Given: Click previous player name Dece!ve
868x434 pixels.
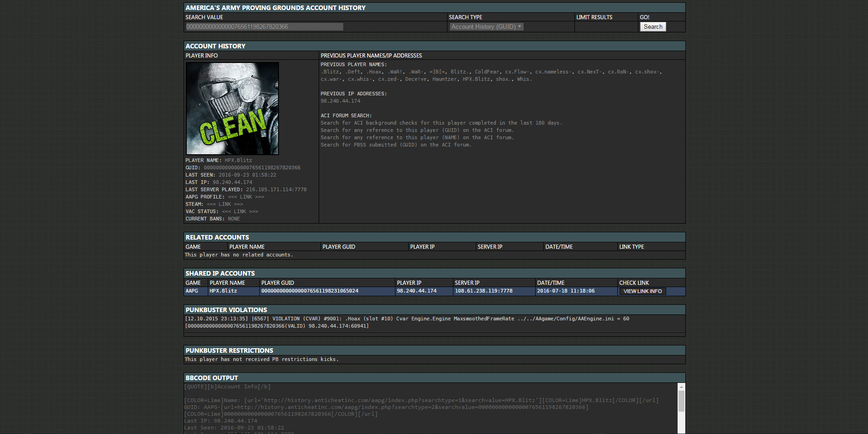Looking at the screenshot, I should [417, 79].
